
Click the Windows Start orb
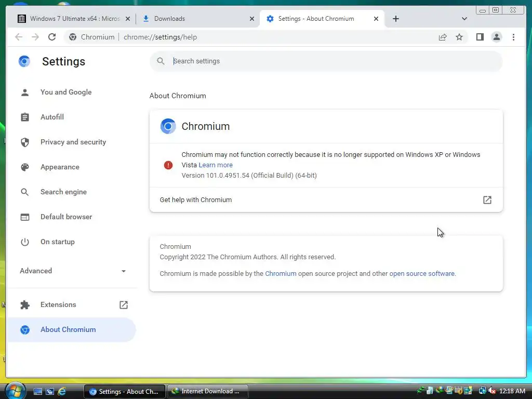(x=15, y=391)
